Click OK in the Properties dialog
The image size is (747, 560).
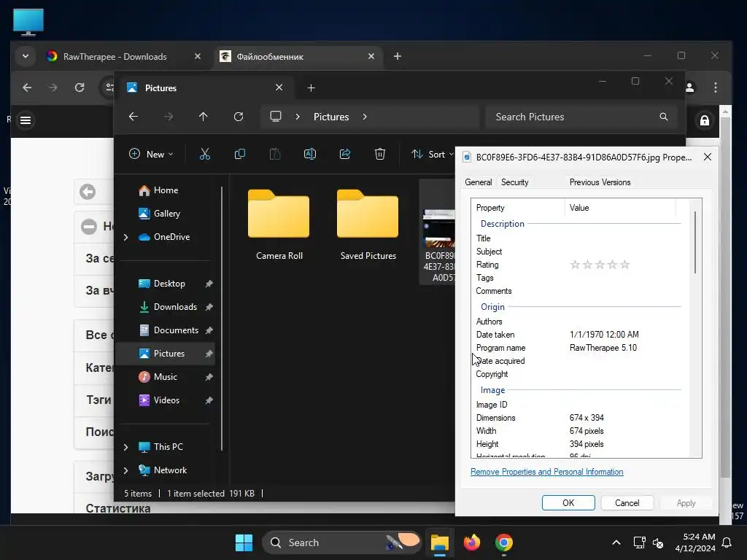(x=568, y=503)
